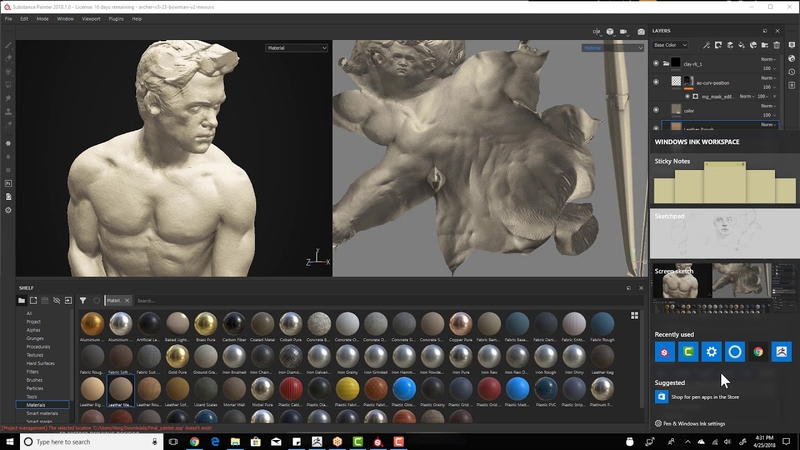Open the environment sphere icon in viewport toolbar
This screenshot has width=800, height=450.
tap(610, 32)
